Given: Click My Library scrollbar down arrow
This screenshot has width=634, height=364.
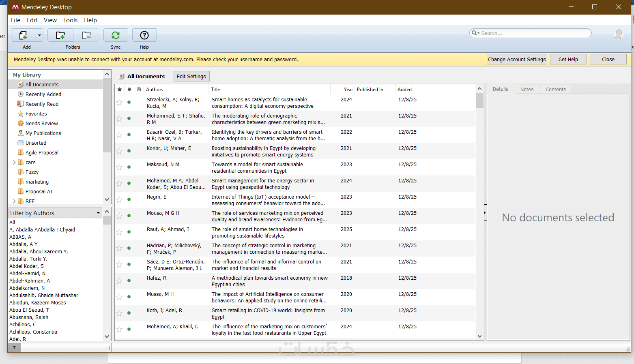Looking at the screenshot, I should pos(107,199).
